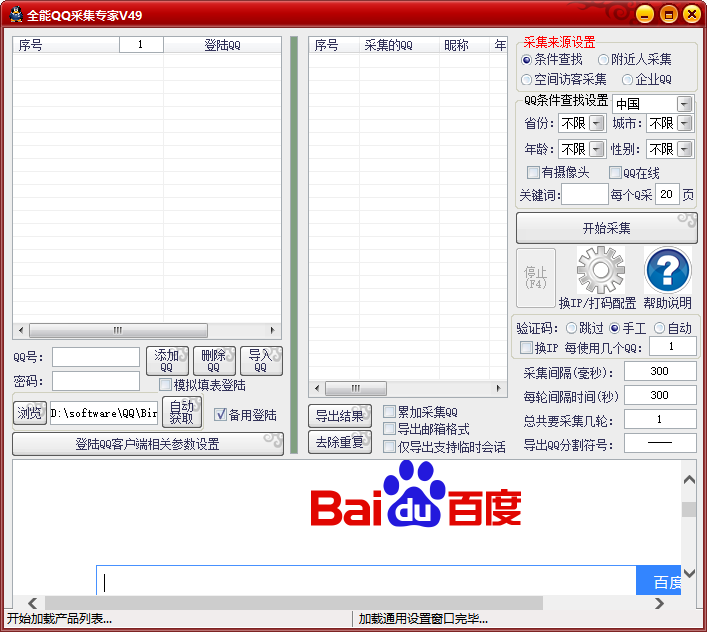Click the 每个Q采 pages field showing 20
This screenshot has height=632, width=707.
tap(667, 194)
